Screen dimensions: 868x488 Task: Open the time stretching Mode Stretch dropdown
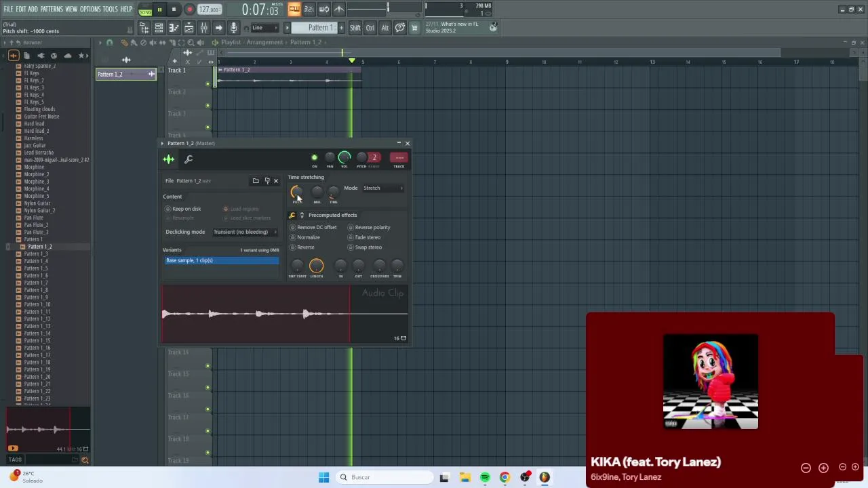(383, 188)
